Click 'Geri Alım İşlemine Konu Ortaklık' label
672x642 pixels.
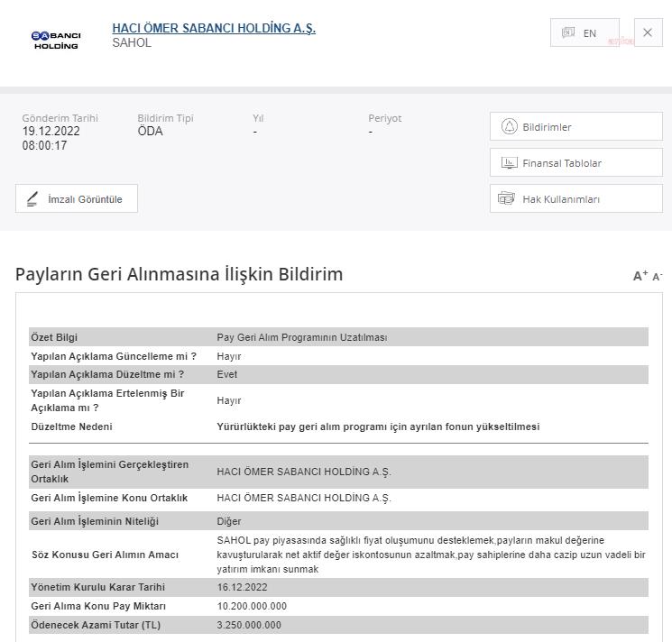click(109, 498)
